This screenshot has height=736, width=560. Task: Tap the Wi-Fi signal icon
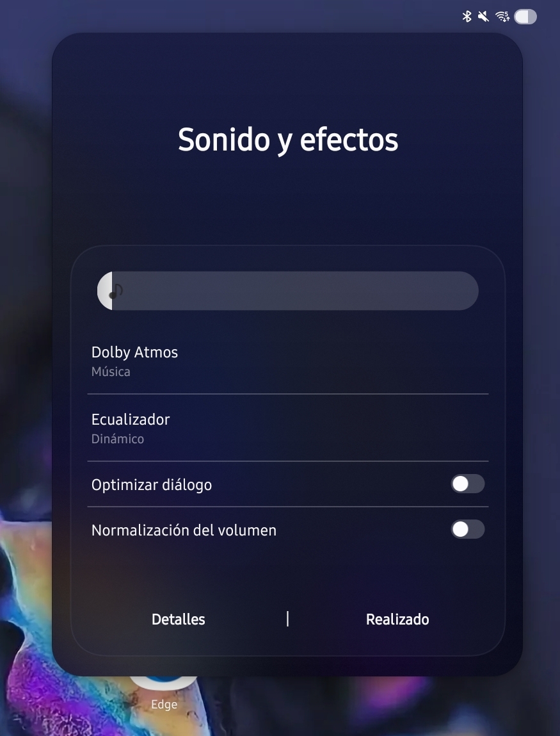[x=502, y=17]
